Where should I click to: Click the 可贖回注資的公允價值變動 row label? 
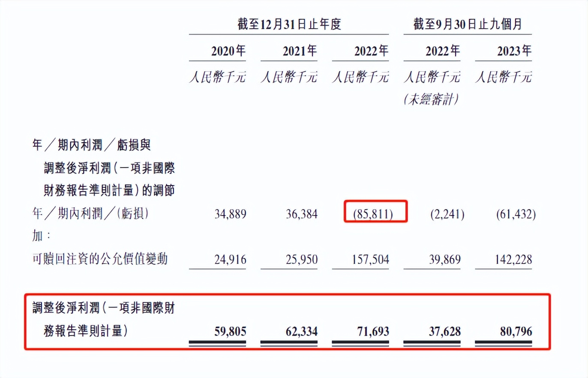[x=100, y=259]
